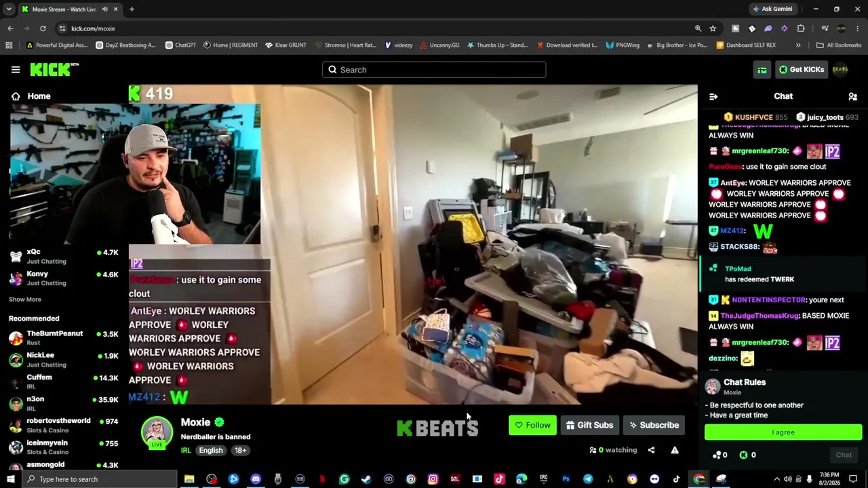This screenshot has width=868, height=488.
Task: Reload the page in Chrome
Action: click(43, 28)
